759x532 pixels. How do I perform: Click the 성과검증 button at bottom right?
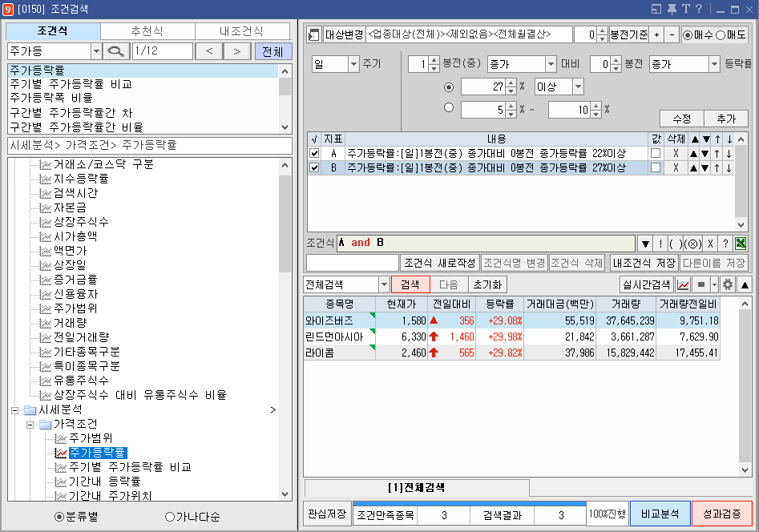click(721, 515)
